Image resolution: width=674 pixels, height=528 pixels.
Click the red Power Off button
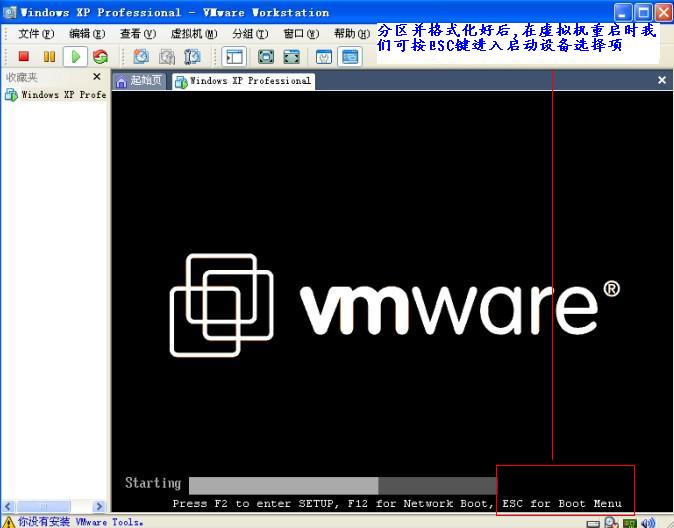[24, 57]
